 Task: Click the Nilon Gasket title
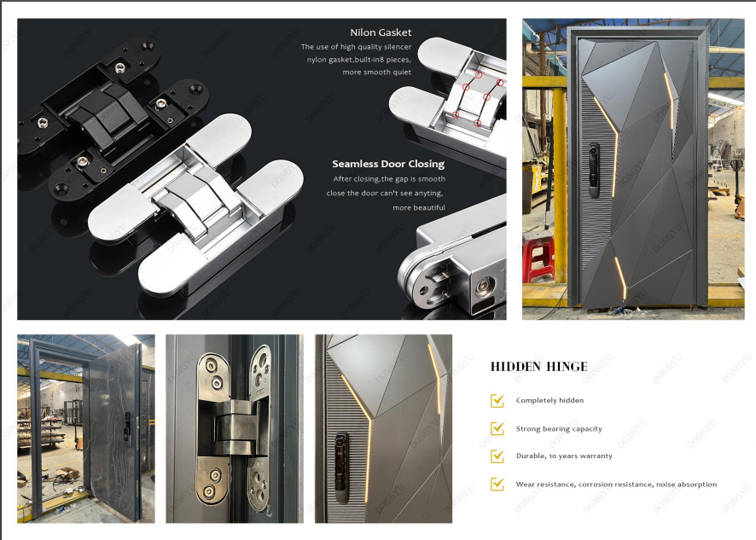381,32
